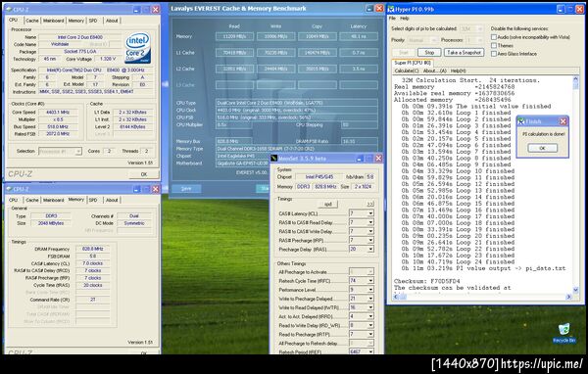Open the SPD tab in CPU-Z processor window
The image size is (588, 374).
tap(93, 21)
